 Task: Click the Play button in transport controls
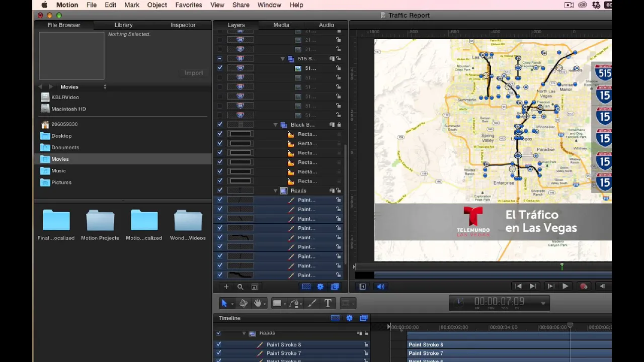565,286
